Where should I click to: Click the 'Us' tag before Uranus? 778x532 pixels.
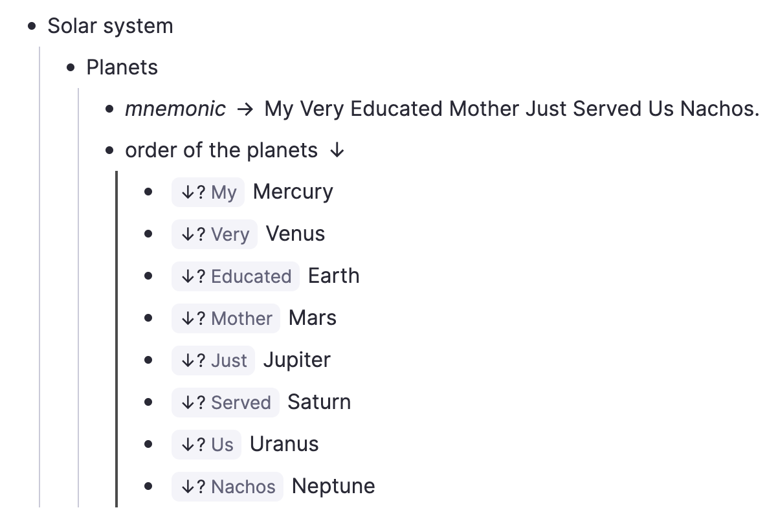(206, 445)
